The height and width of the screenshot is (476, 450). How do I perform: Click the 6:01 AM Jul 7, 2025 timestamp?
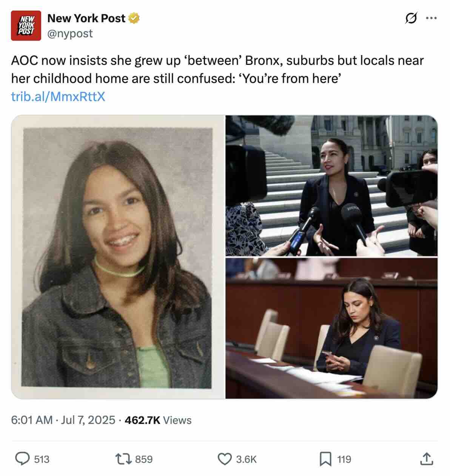coord(63,420)
